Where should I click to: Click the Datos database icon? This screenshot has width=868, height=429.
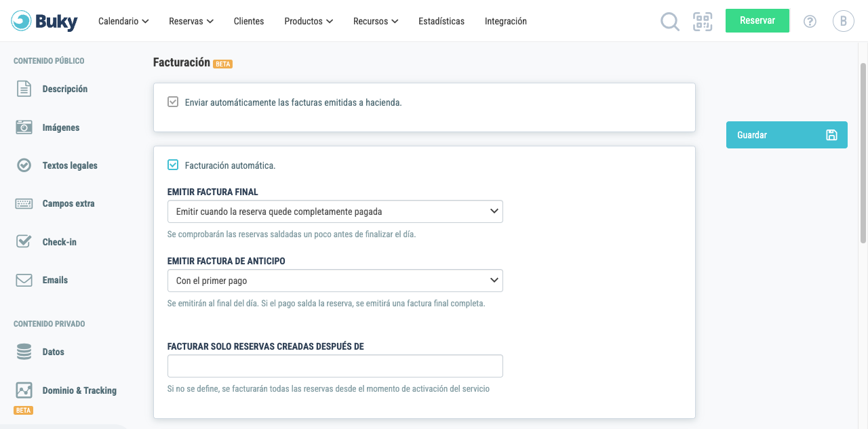pyautogui.click(x=24, y=352)
